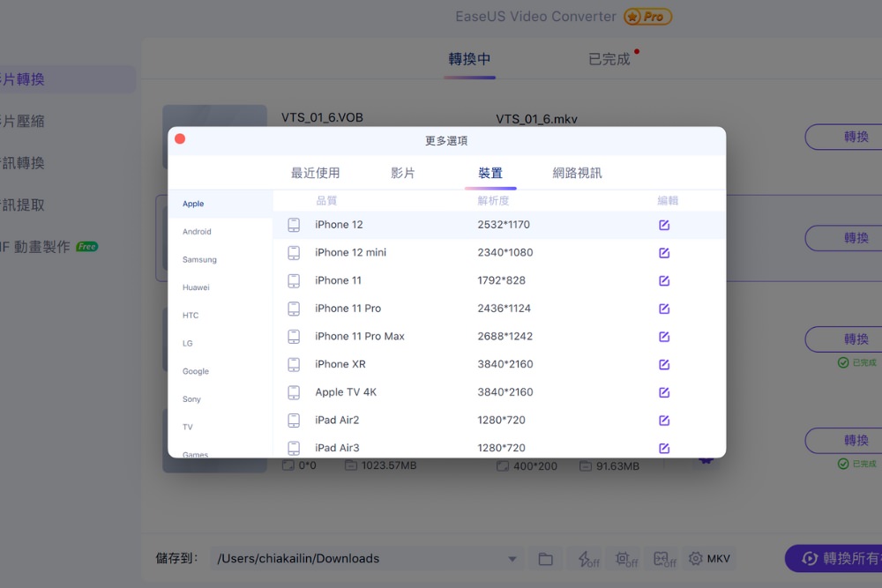Click the Pro badge in the title
This screenshot has height=588, width=882.
(x=647, y=17)
